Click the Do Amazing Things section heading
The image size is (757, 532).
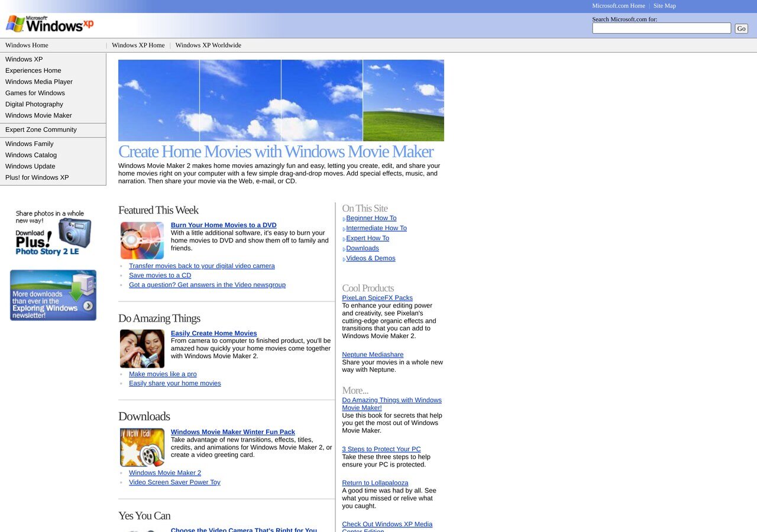click(x=159, y=318)
